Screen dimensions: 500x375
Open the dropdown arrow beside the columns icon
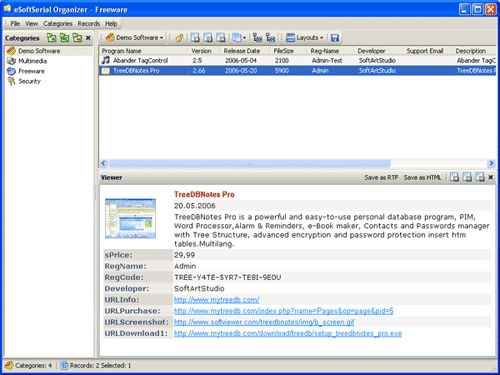[x=244, y=38]
